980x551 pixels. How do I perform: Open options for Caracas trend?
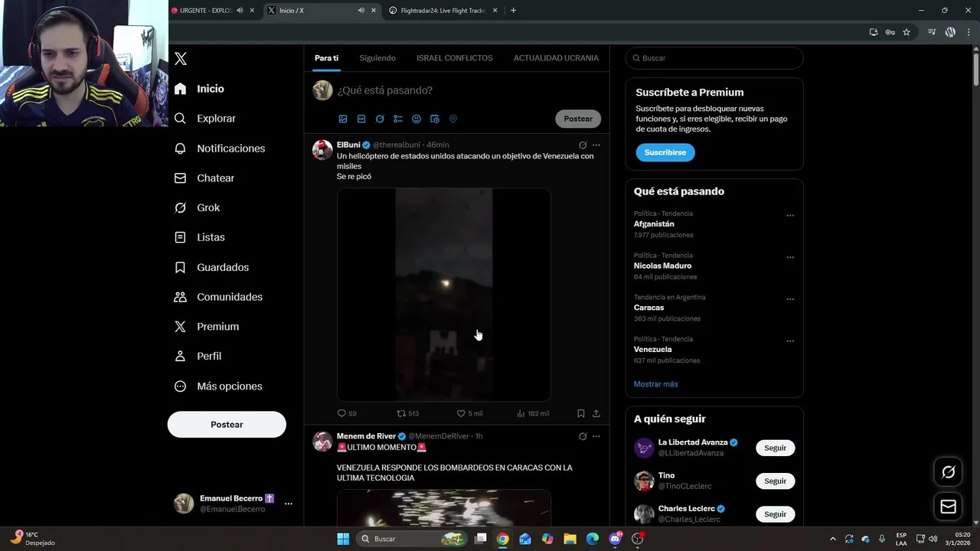pyautogui.click(x=790, y=299)
